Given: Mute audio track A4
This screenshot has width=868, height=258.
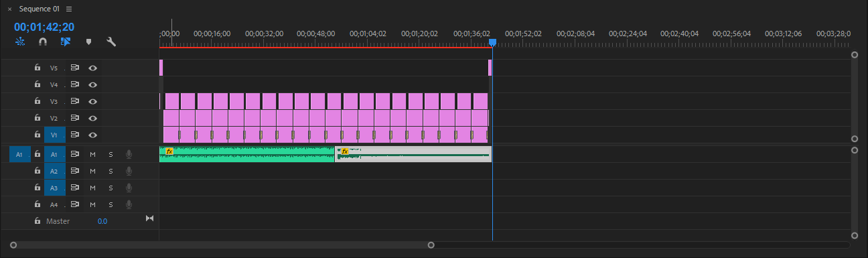Looking at the screenshot, I should point(93,204).
